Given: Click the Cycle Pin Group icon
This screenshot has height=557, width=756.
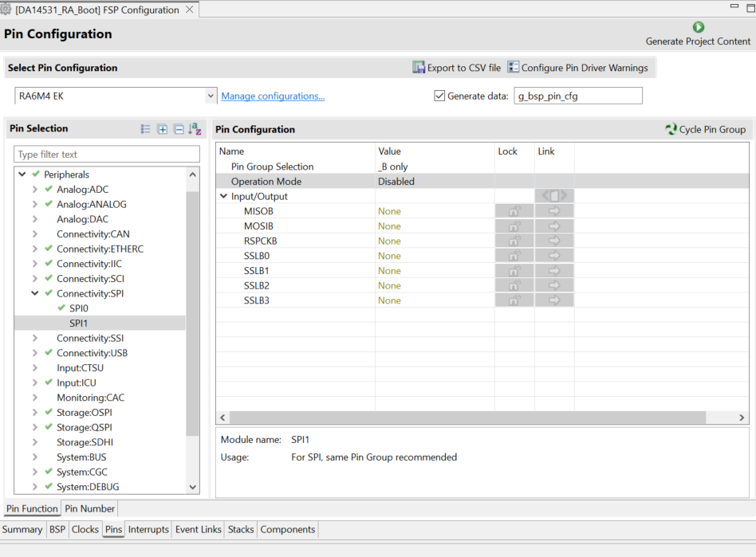Looking at the screenshot, I should pyautogui.click(x=671, y=129).
